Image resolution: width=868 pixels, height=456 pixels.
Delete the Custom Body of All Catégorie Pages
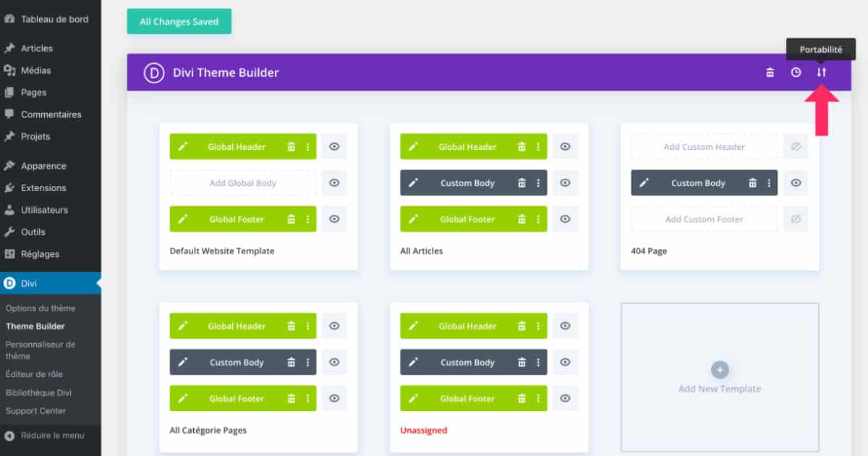(291, 363)
